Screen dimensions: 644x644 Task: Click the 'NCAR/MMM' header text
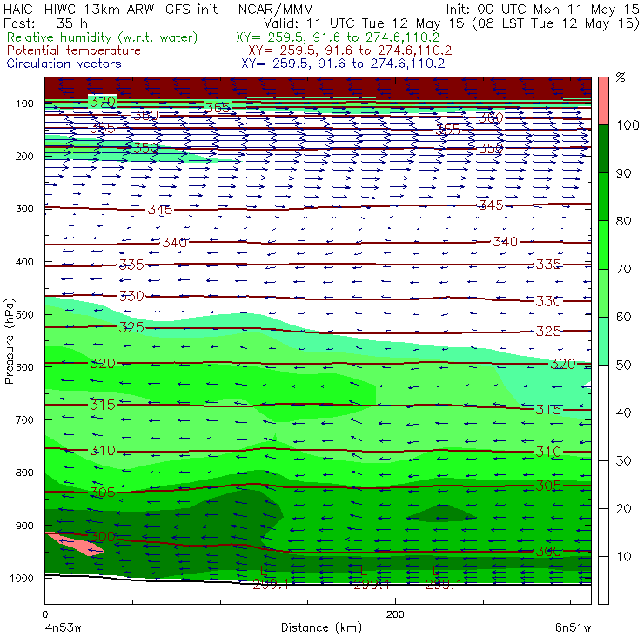pyautogui.click(x=276, y=10)
